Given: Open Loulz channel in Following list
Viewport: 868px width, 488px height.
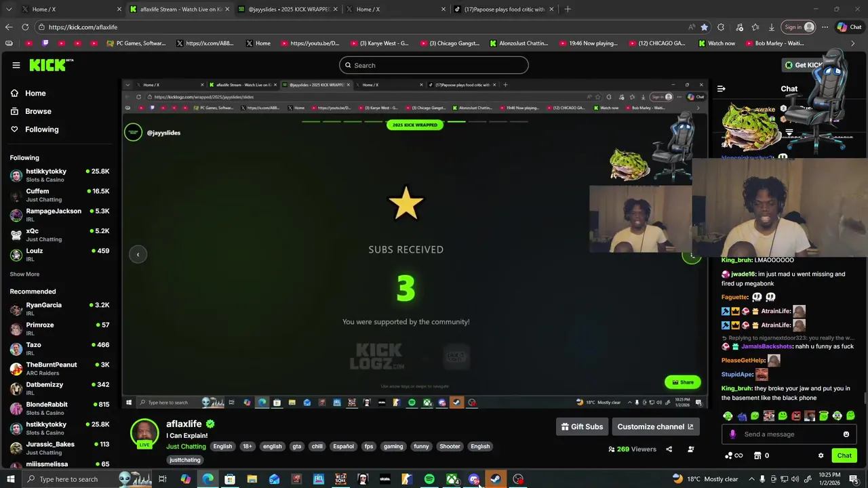Looking at the screenshot, I should [60, 254].
